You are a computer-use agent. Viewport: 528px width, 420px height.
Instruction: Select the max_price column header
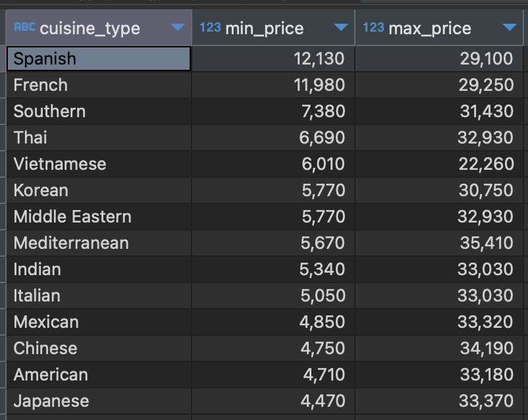[430, 28]
